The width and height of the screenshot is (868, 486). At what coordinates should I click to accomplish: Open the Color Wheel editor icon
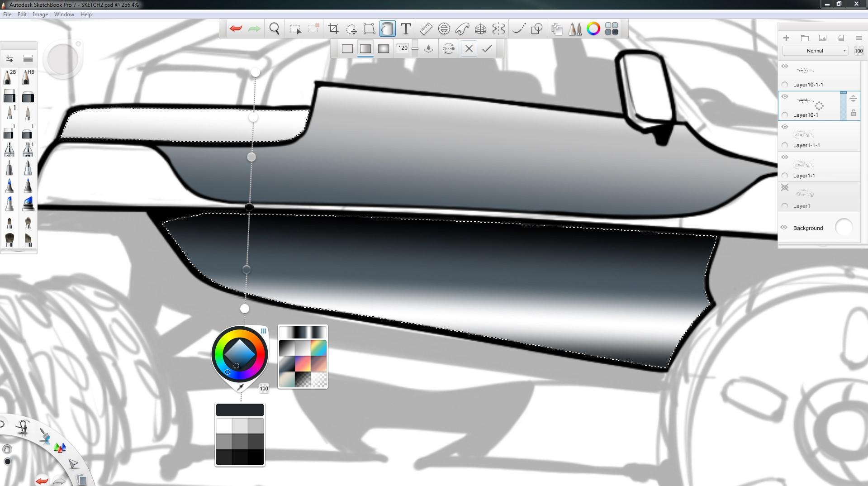coord(593,29)
